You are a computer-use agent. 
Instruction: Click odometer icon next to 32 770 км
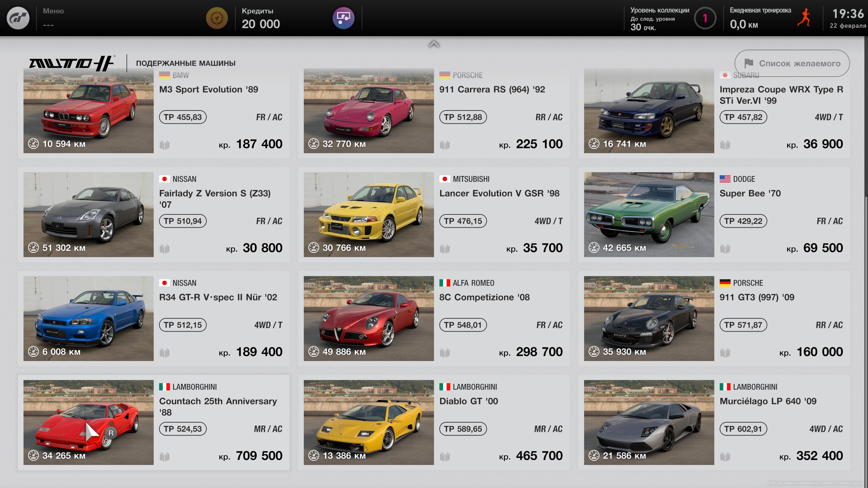(x=314, y=143)
